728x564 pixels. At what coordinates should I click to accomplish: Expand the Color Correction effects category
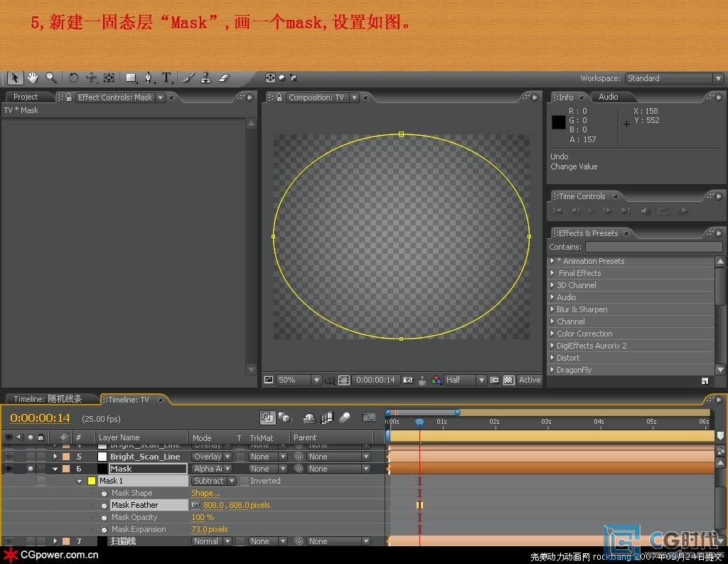point(552,333)
